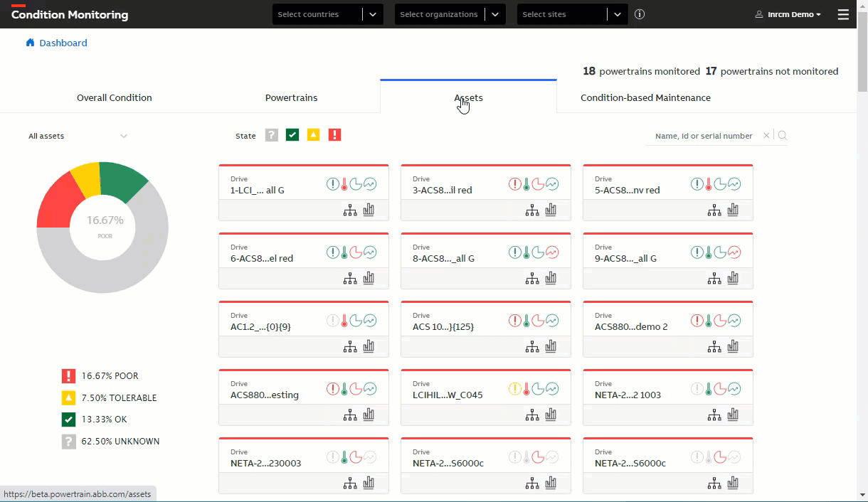Open the ACS880...demo 2 asset card title
This screenshot has height=502, width=868.
[x=631, y=326]
